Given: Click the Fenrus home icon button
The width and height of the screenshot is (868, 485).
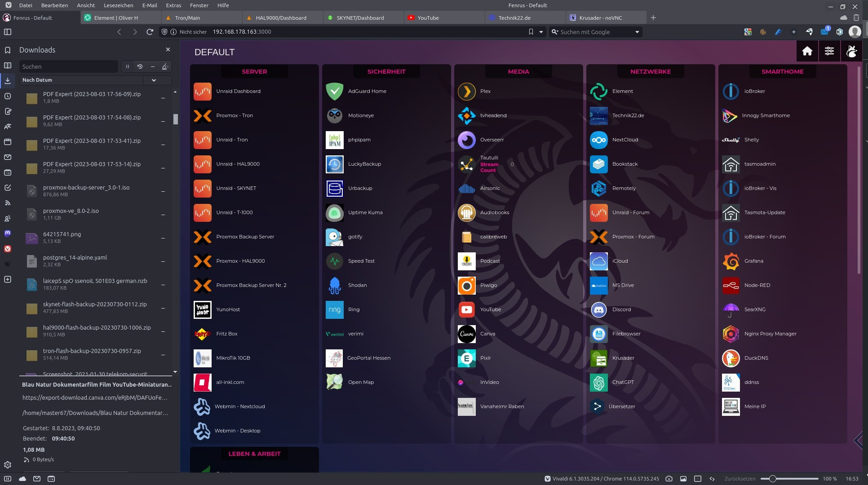Looking at the screenshot, I should pos(807,51).
